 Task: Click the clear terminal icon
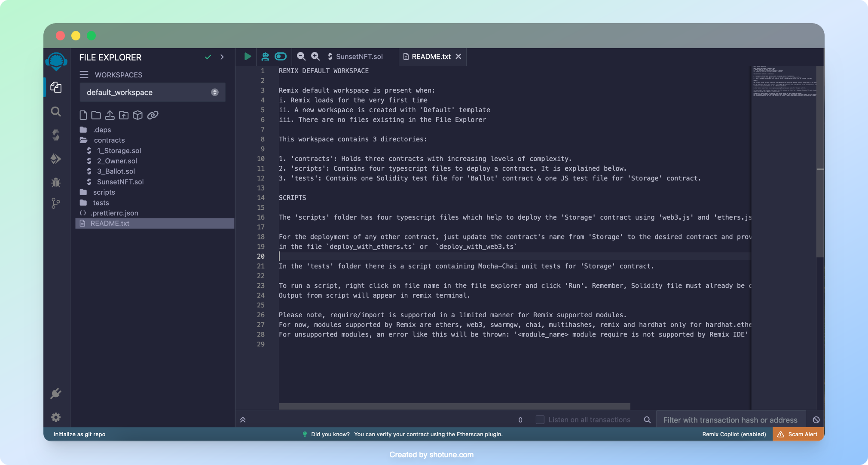(x=816, y=420)
